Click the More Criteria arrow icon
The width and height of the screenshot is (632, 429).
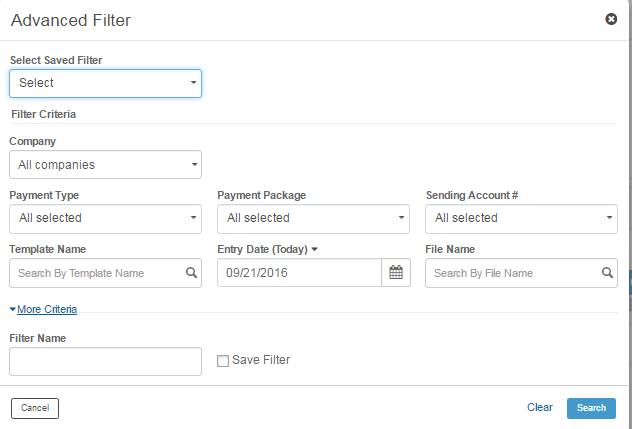12,309
